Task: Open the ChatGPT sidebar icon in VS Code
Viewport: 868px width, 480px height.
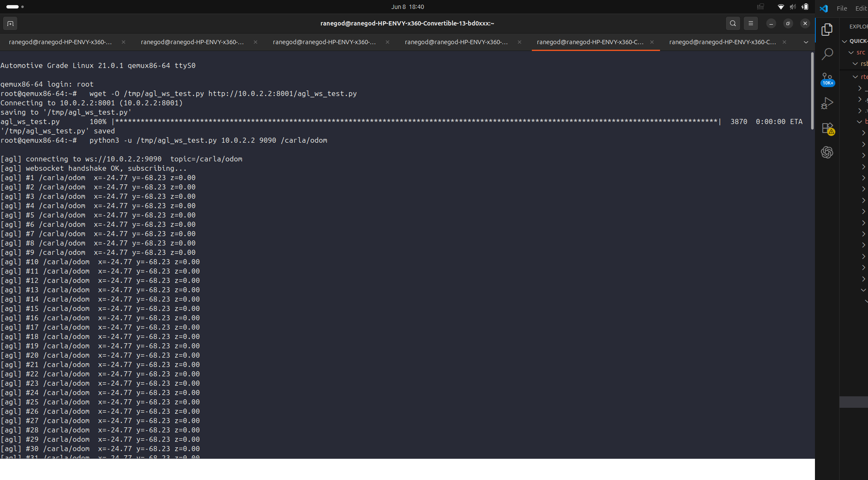Action: click(827, 152)
